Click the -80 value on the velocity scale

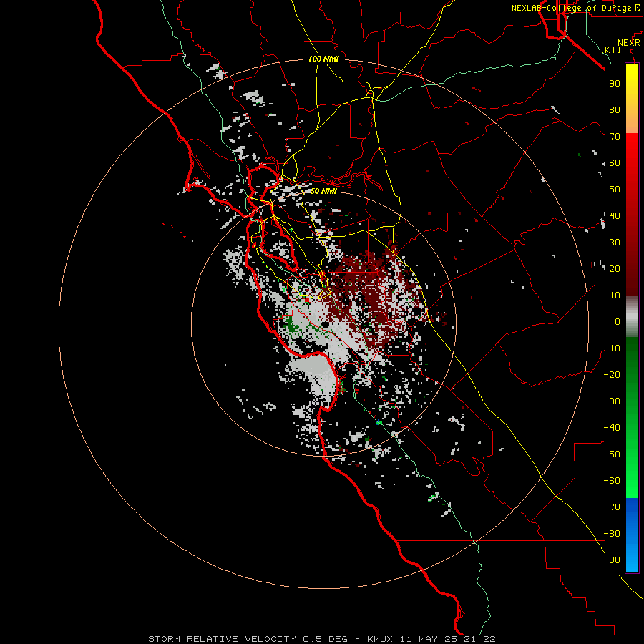tap(612, 534)
